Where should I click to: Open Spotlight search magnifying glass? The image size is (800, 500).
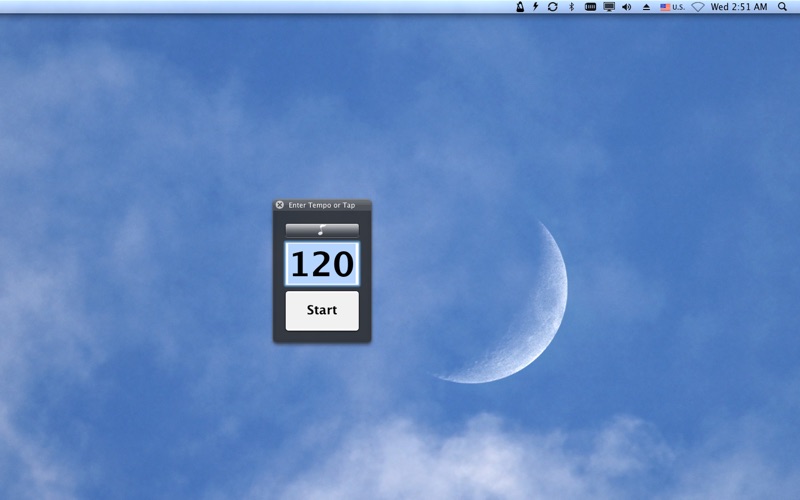782,7
